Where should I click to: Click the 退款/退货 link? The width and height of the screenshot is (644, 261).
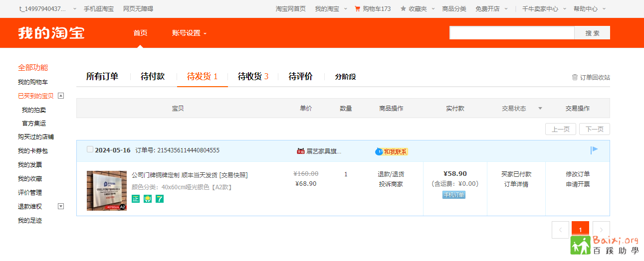pos(391,174)
